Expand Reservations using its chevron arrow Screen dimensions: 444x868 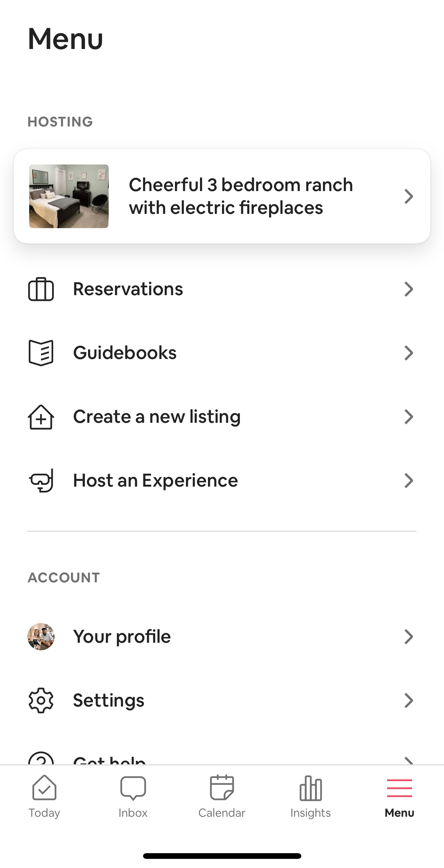point(408,289)
